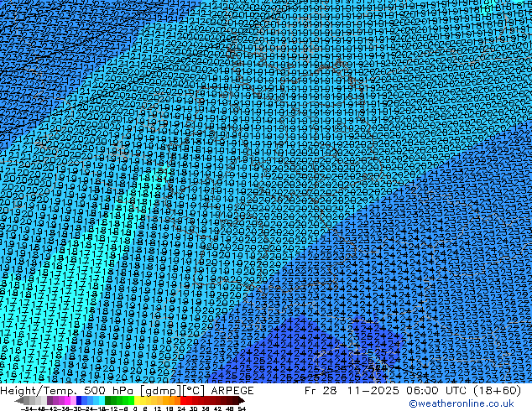Viewport: 532px width, 411px height.
Task: Open the weatheronline.co.uk copyright link
Action: pyautogui.click(x=462, y=403)
